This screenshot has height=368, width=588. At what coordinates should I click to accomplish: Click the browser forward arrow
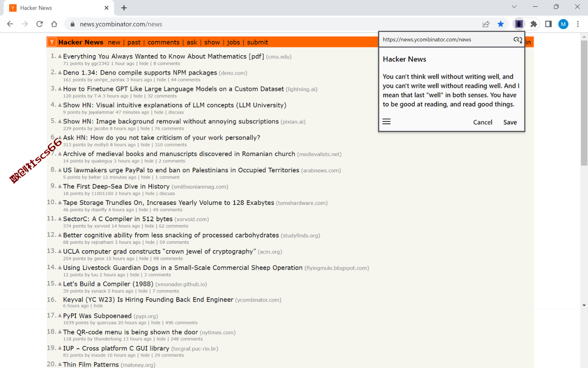pyautogui.click(x=25, y=24)
